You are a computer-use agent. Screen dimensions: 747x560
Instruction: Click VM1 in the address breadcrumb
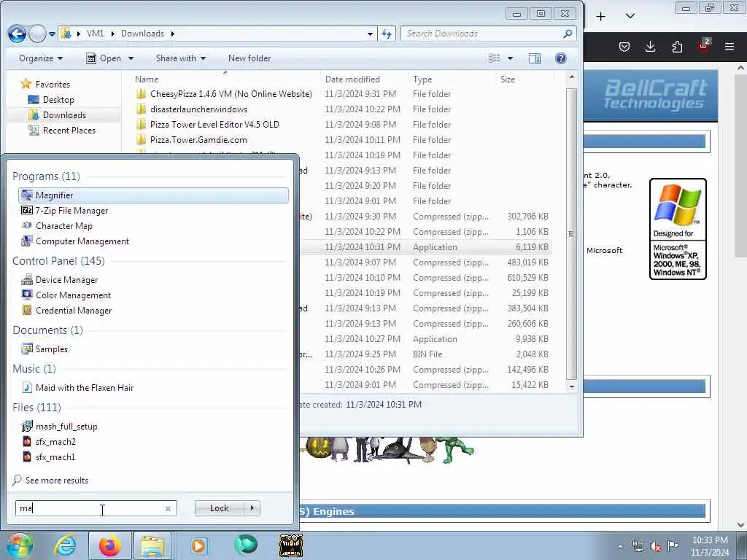[96, 34]
